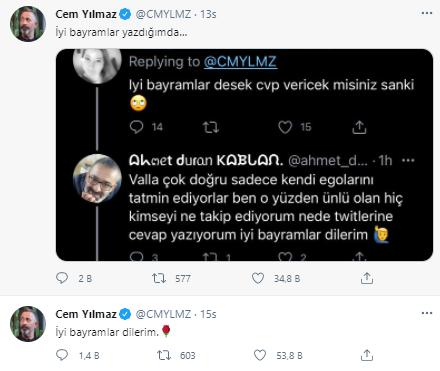Like the tweet showing 34,8 B likes
Screen dimensions: 440x371
[x=258, y=278]
